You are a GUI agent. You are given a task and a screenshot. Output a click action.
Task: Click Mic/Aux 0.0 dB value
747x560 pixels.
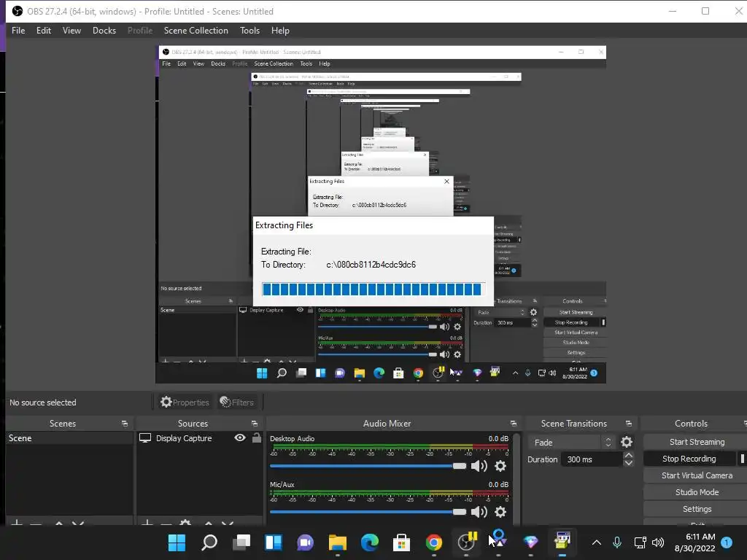(x=498, y=484)
